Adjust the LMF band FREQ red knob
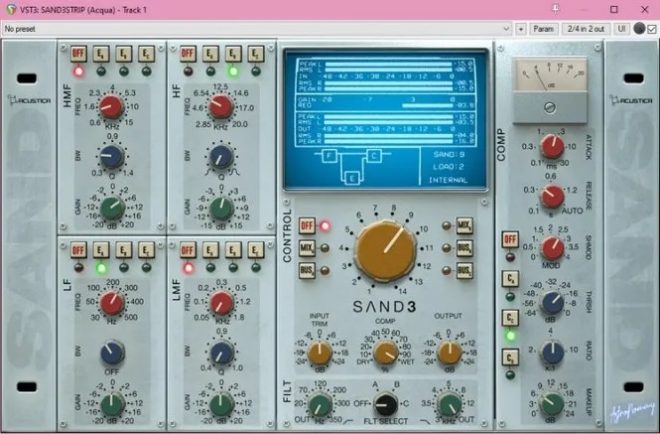The height and width of the screenshot is (434, 660). coord(221,303)
